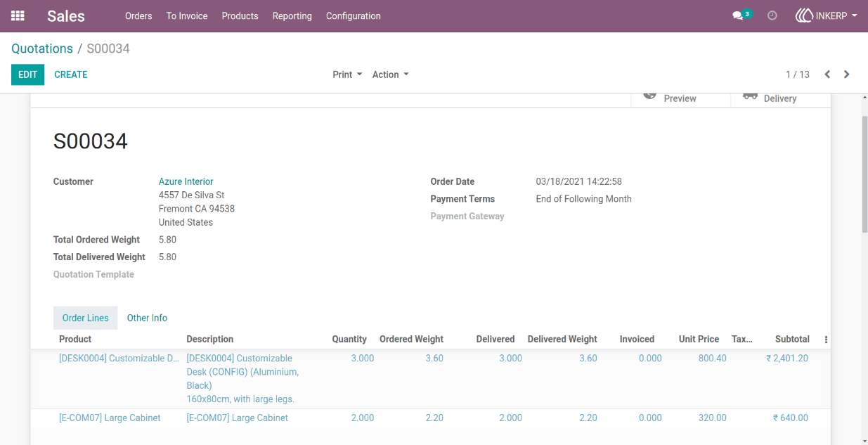Expand the Print dropdown
The width and height of the screenshot is (868, 445).
coord(347,75)
